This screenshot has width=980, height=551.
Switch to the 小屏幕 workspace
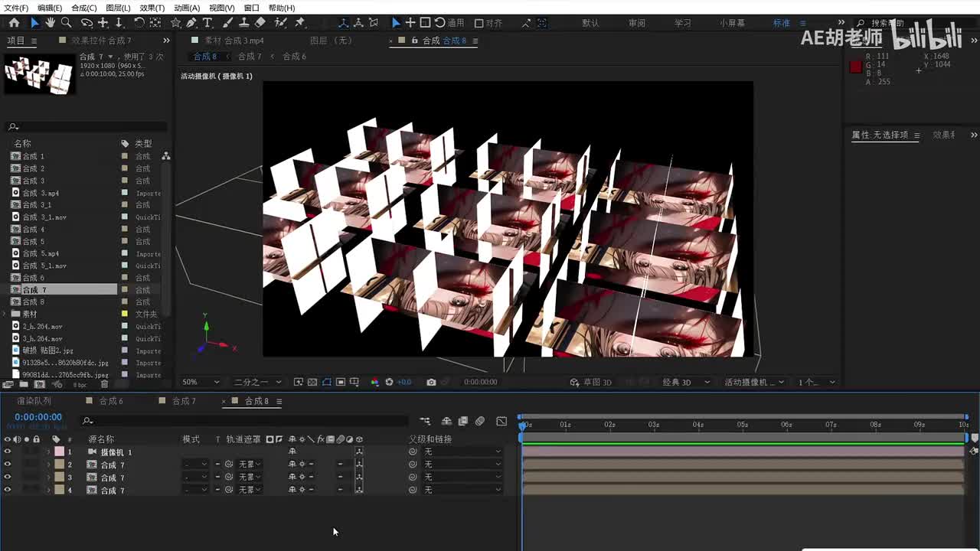coord(732,23)
